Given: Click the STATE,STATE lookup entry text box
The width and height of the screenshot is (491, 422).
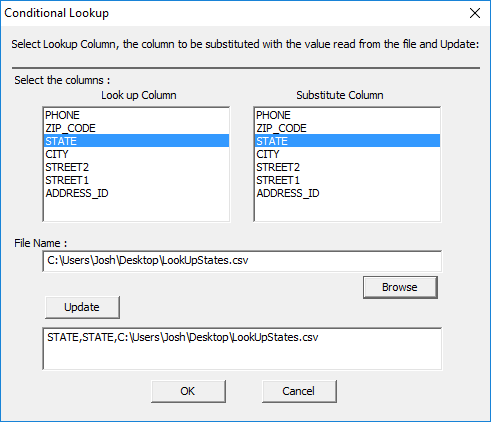Looking at the screenshot, I should tap(242, 349).
